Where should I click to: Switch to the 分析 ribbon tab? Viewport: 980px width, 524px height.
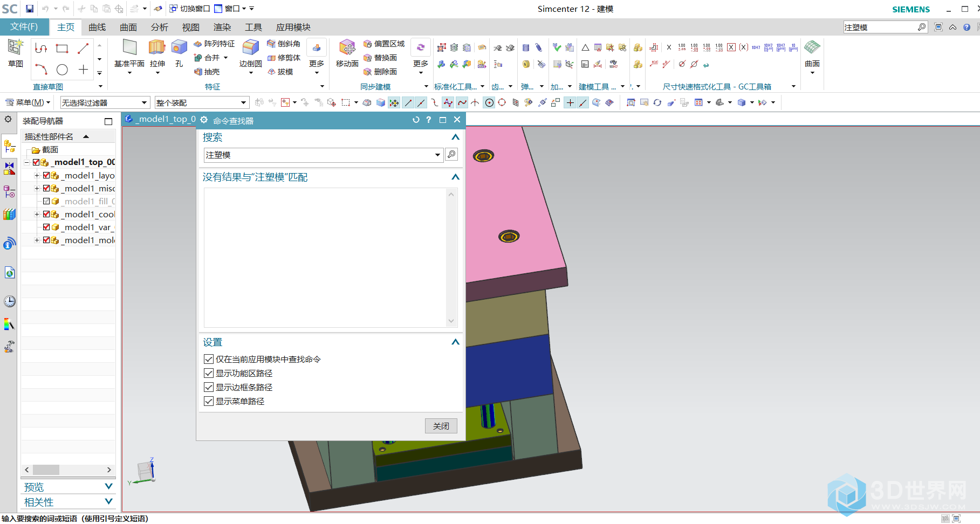point(160,27)
